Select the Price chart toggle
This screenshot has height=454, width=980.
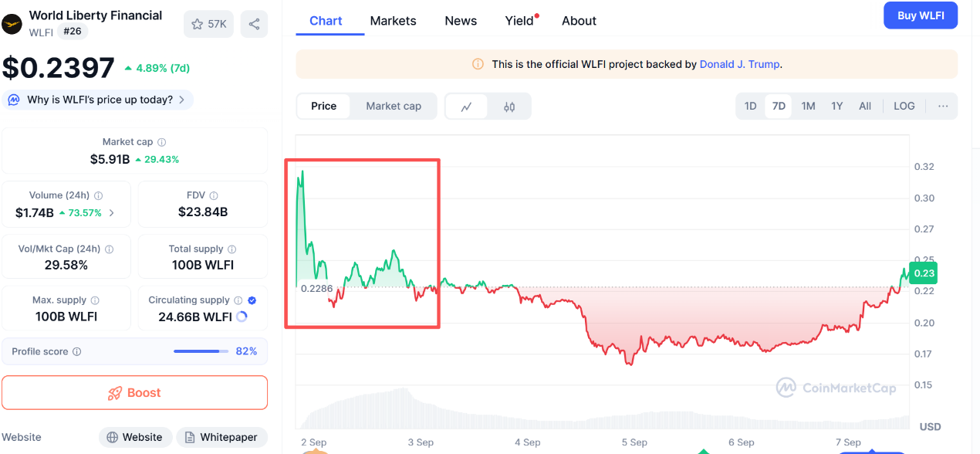[323, 107]
